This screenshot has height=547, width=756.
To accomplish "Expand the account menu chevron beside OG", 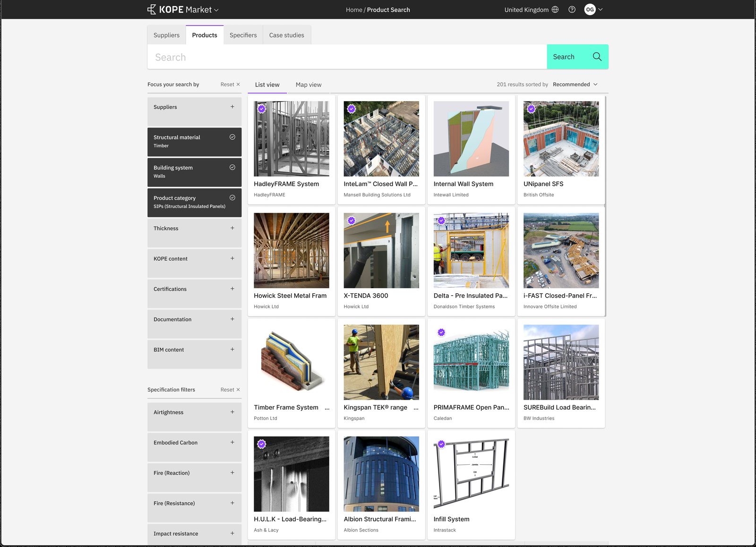I will (601, 9).
